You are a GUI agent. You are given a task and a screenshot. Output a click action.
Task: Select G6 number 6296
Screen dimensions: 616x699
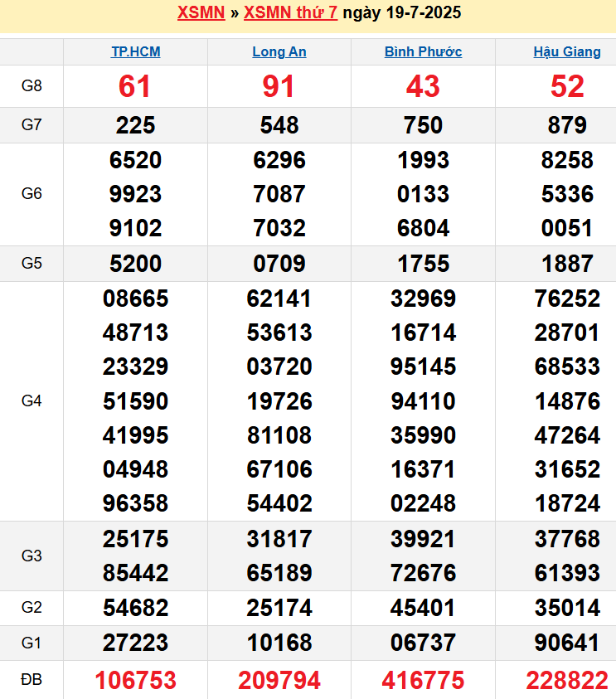click(x=279, y=160)
